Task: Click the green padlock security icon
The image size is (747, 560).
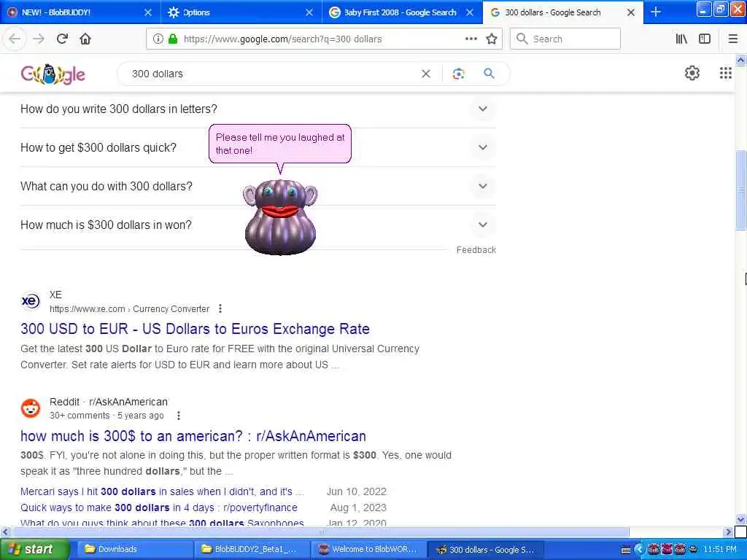Action: coord(173,39)
